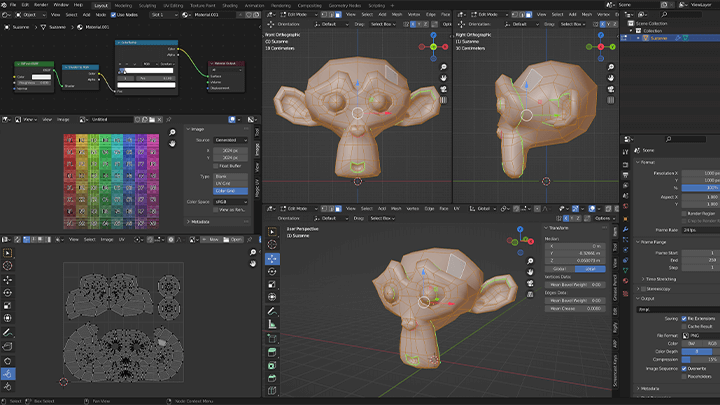Screen dimensions: 720x405
Task: Select the Cursor tool in UV editor
Action: (x=8, y=266)
